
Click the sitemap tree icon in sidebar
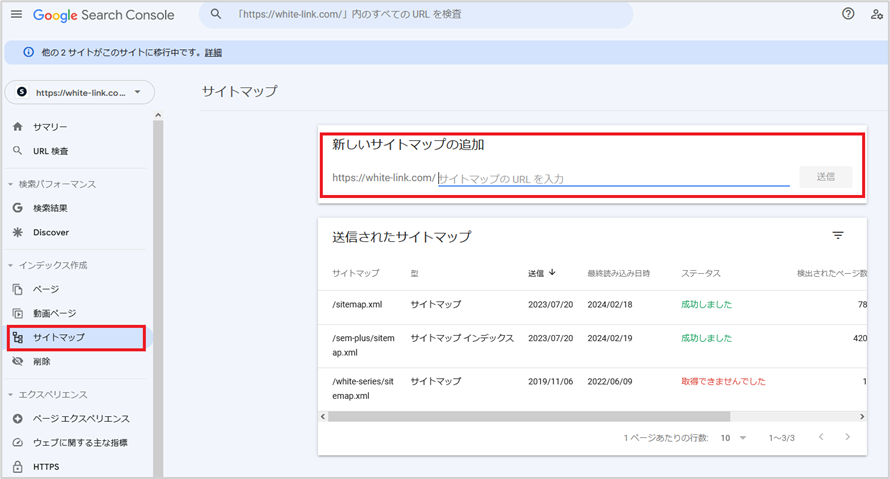(18, 338)
